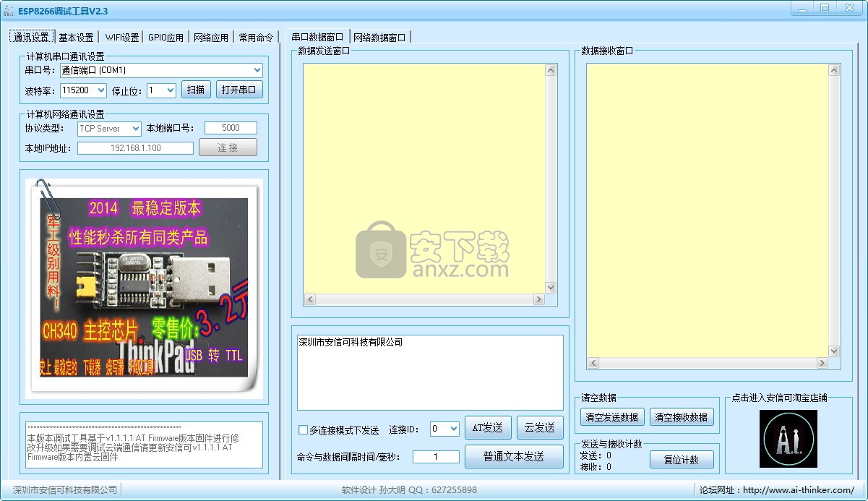Open the baud rate 115200 dropdown
868x501 pixels.
click(101, 90)
